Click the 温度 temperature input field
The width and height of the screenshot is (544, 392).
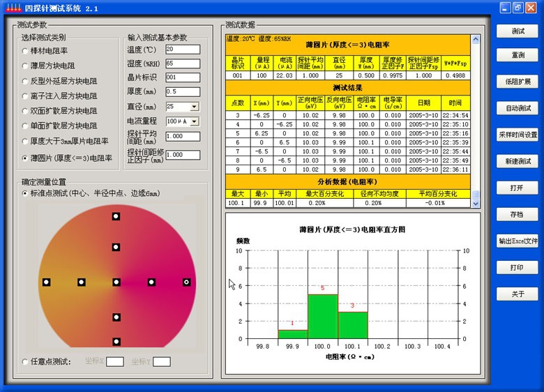[182, 50]
